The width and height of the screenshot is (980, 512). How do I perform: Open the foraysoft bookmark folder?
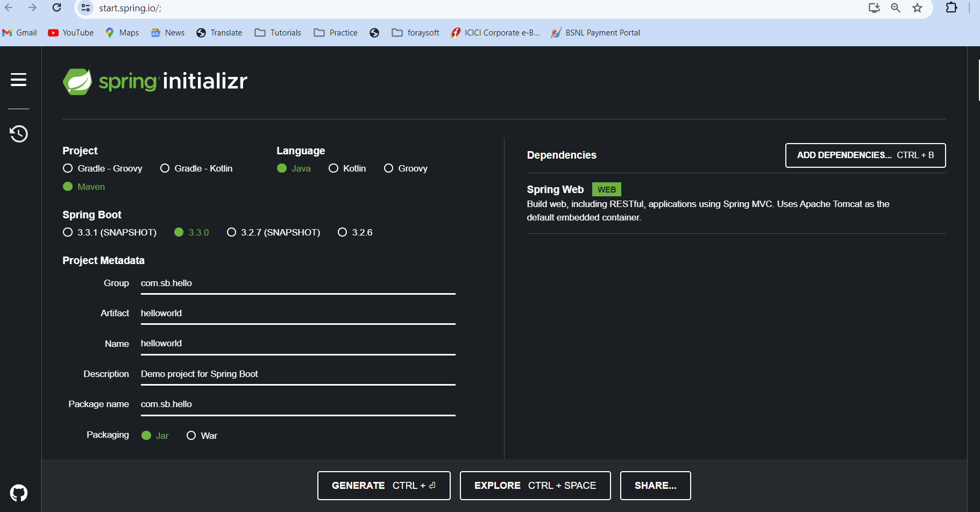(x=416, y=33)
